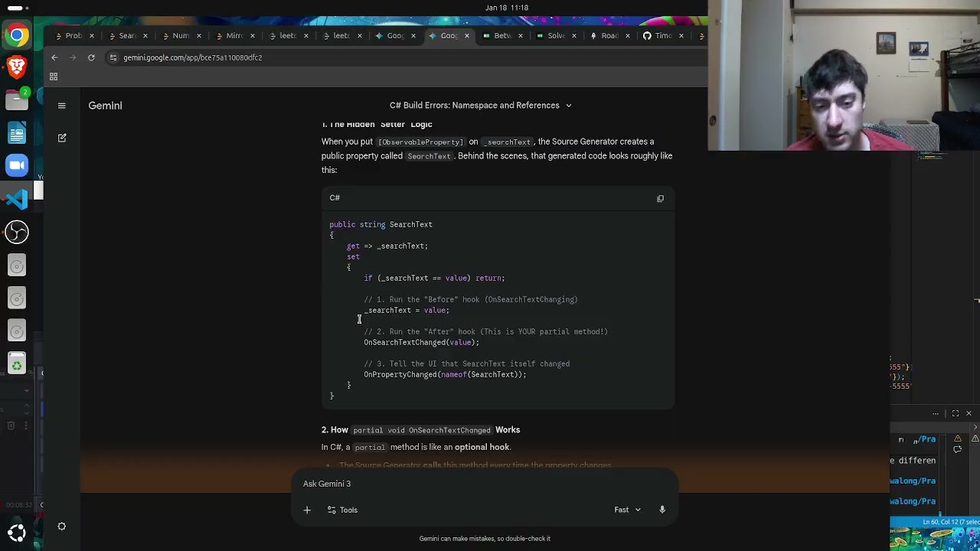Open Gemini settings and help gear
The image size is (980, 551).
[62, 527]
